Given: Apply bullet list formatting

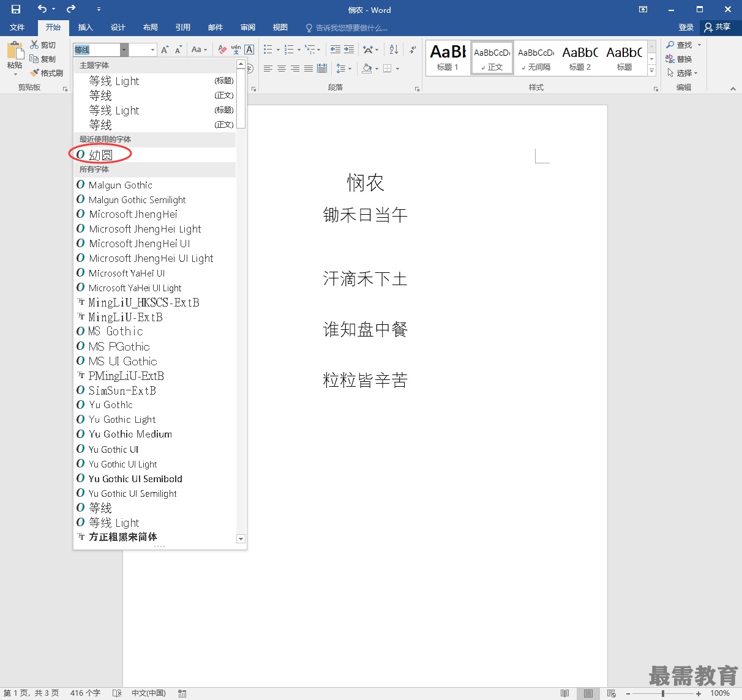Looking at the screenshot, I should [x=268, y=50].
